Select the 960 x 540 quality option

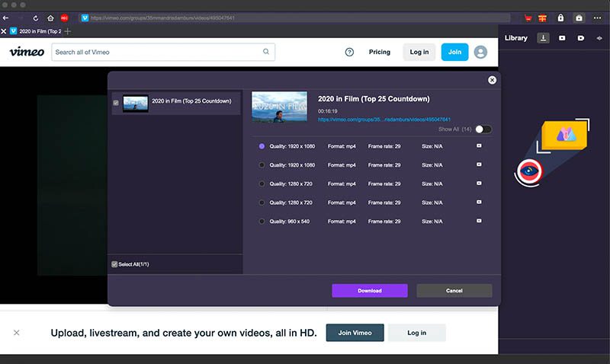262,222
